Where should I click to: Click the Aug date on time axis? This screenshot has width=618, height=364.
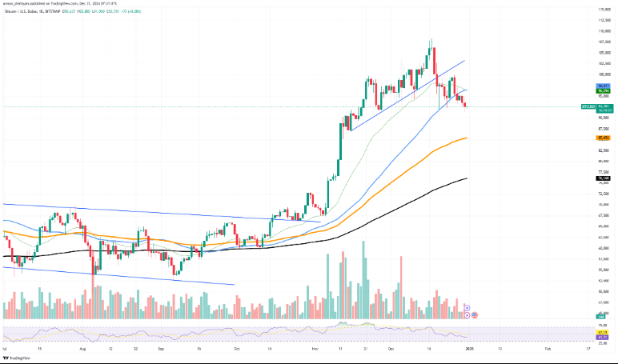point(82,349)
